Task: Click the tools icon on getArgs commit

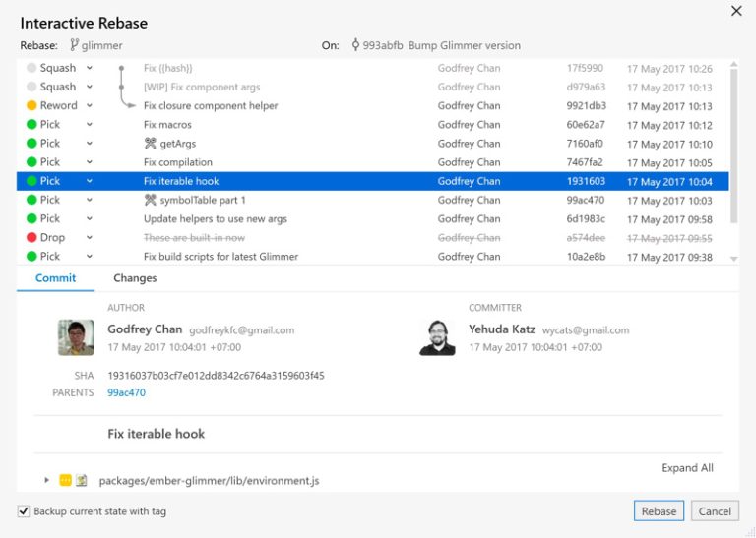Action: (151, 144)
